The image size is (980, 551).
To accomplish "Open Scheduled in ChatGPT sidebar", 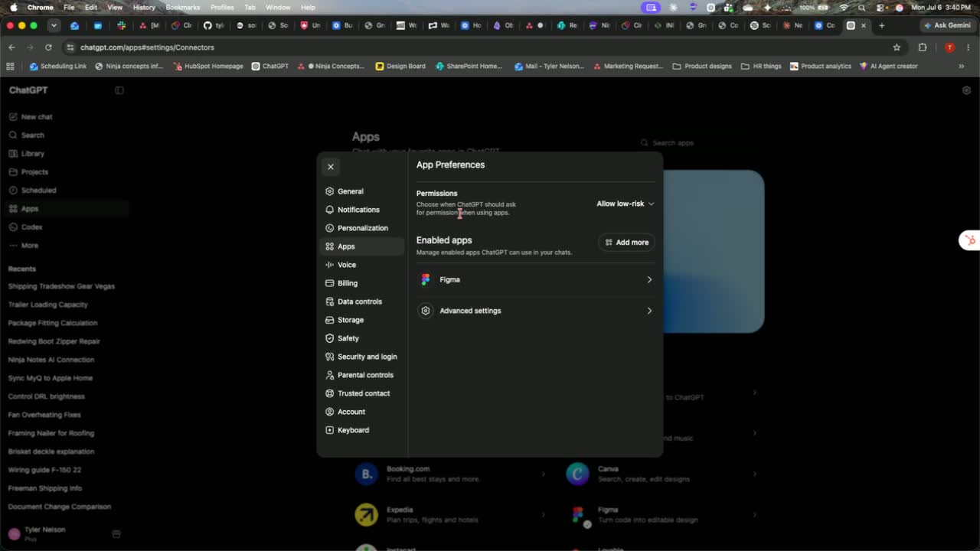I will coord(65,191).
